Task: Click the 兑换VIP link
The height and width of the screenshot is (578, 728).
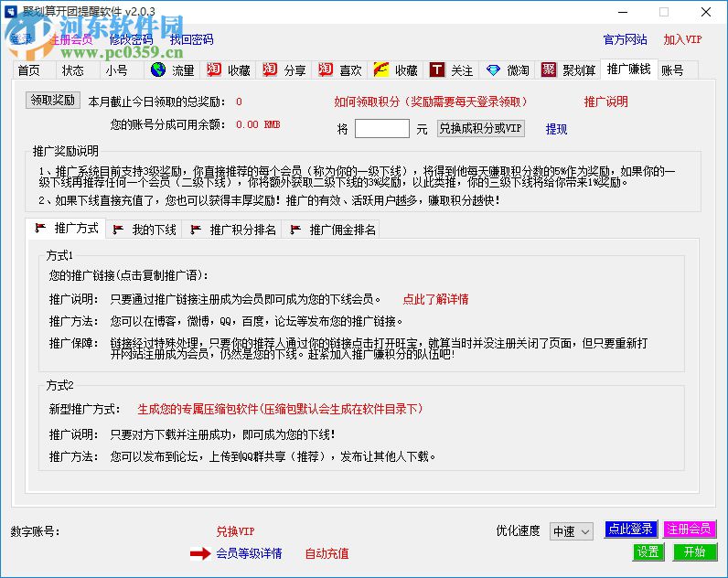Action: pos(235,531)
